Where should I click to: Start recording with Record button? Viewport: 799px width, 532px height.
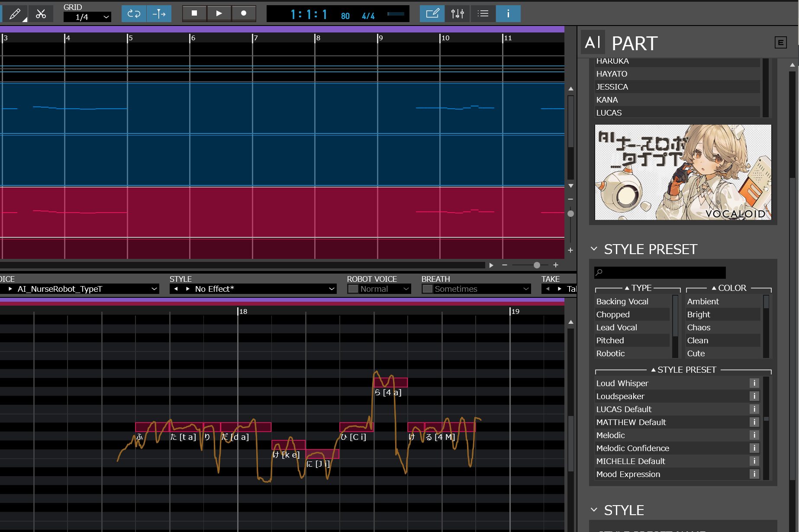tap(244, 13)
